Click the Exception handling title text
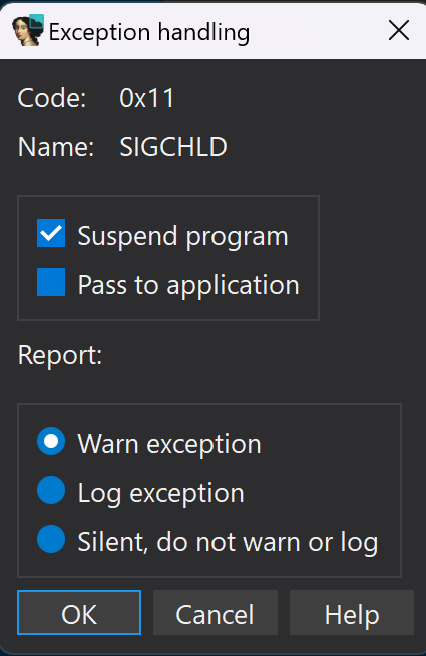The image size is (426, 656). click(149, 33)
